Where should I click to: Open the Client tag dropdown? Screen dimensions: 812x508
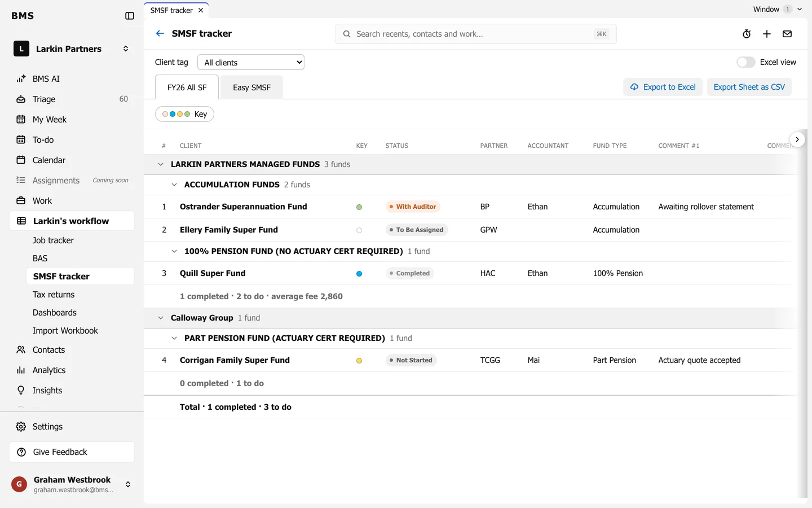pos(251,62)
